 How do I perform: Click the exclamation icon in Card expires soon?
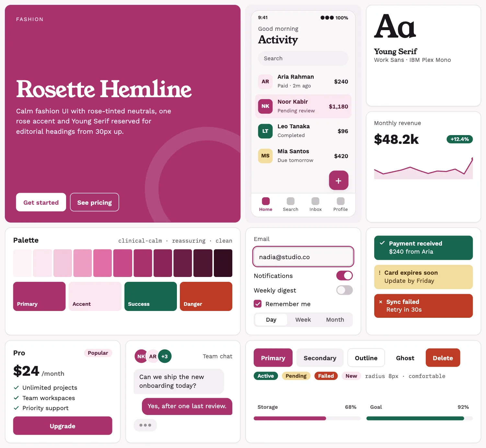point(380,272)
